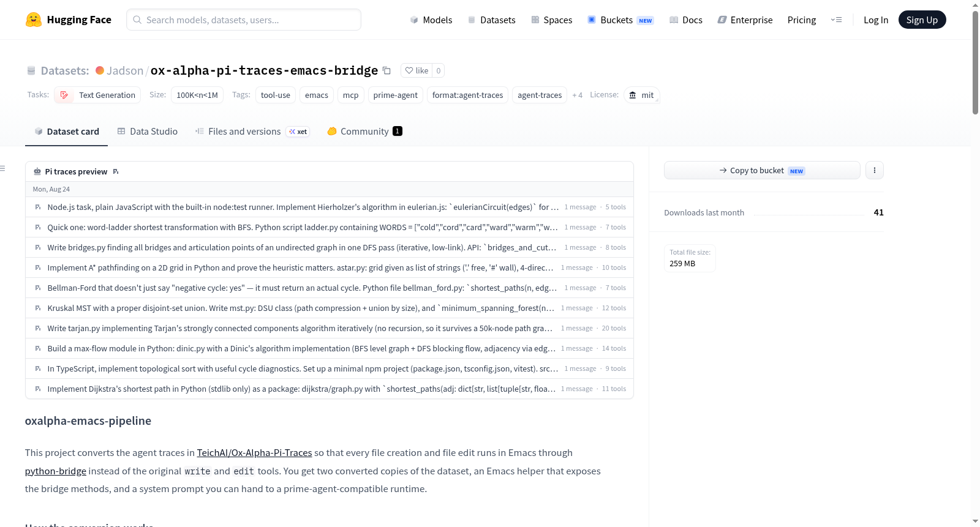The width and height of the screenshot is (980, 527).
Task: Open the word-ladder BFS trace
Action: 330,227
